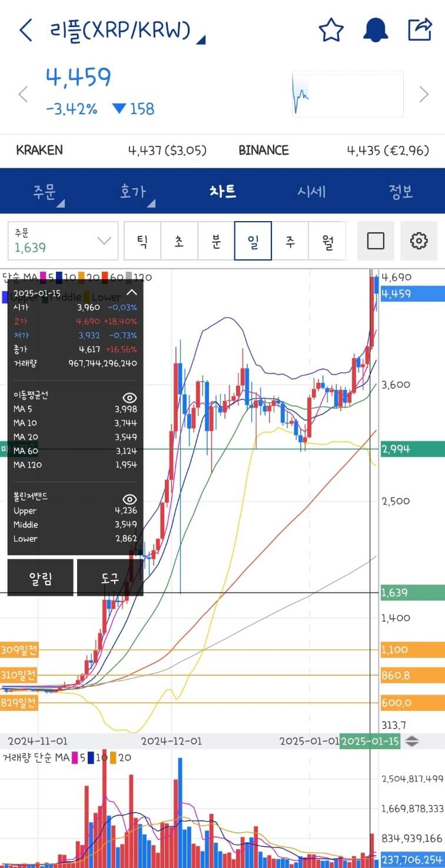Tap the MA 5 magenta color swatch
Screen dimensions: 445x868
pos(42,277)
